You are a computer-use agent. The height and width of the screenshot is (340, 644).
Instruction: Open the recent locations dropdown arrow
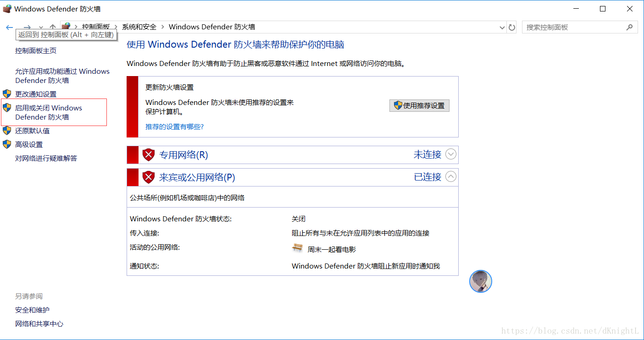pyautogui.click(x=41, y=28)
